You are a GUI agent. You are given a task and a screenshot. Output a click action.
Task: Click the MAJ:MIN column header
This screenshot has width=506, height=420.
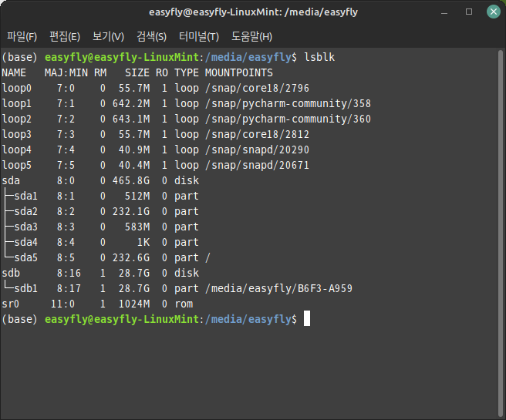tap(66, 73)
